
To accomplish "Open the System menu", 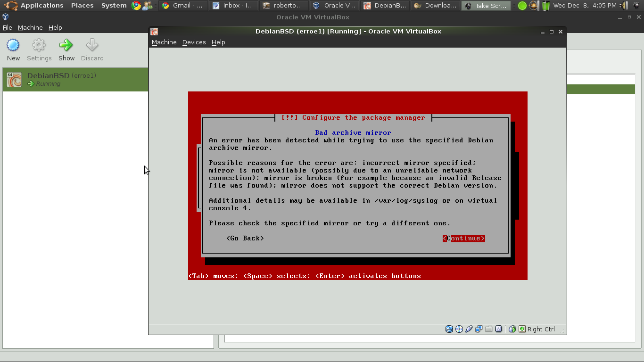I will coord(114,6).
